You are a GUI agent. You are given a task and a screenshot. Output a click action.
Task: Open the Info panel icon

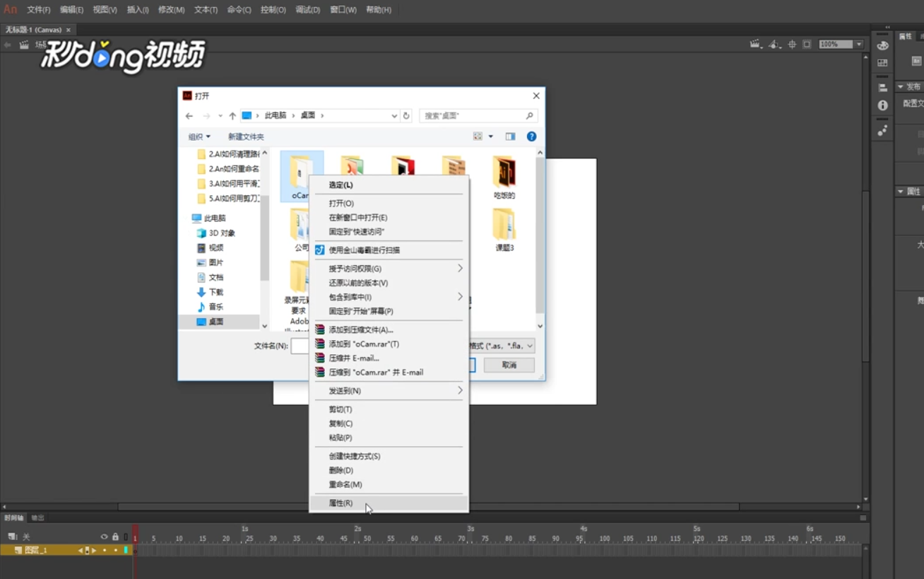[882, 105]
